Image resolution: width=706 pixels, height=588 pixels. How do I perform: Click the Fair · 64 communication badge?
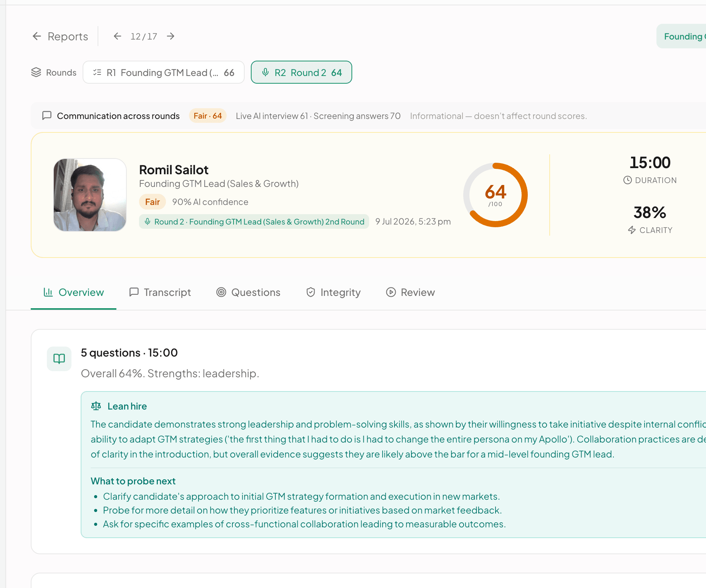(x=208, y=116)
